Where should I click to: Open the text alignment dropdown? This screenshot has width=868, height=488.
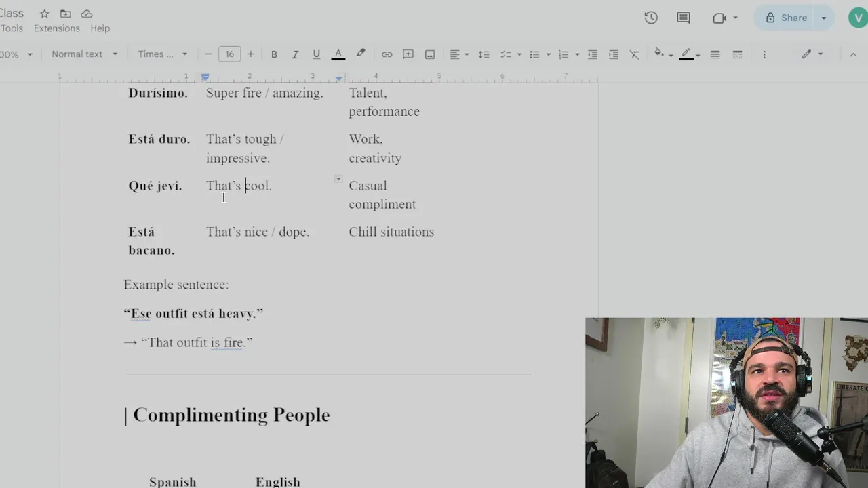pyautogui.click(x=459, y=54)
